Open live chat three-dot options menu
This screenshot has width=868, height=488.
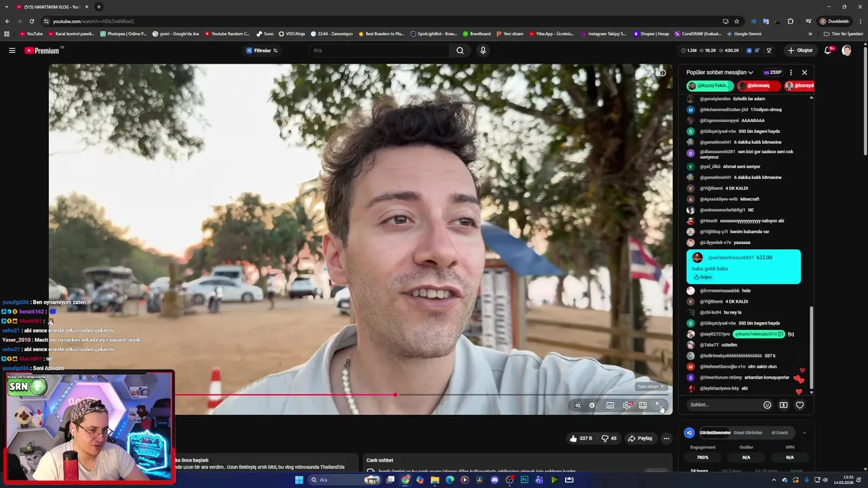coord(791,73)
